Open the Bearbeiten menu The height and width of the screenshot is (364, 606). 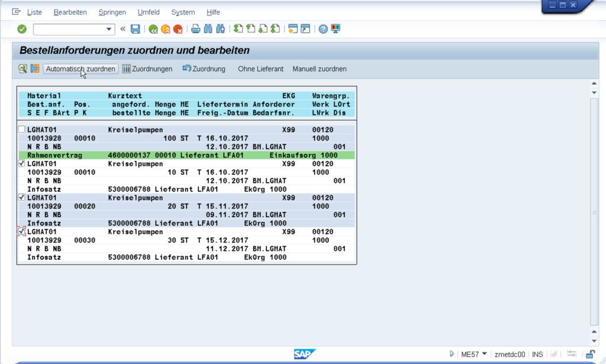(70, 12)
